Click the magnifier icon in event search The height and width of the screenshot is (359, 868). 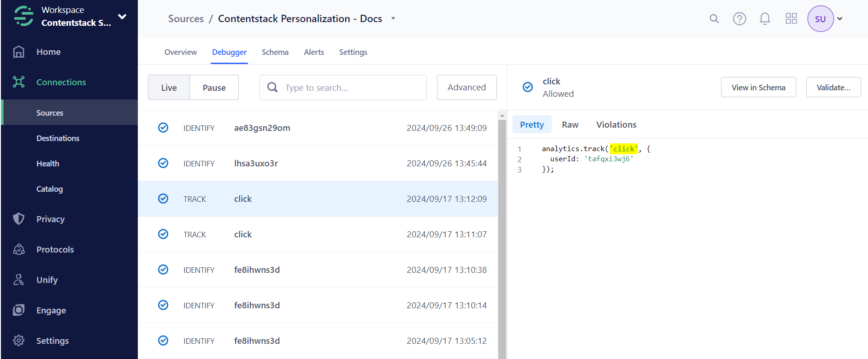272,87
